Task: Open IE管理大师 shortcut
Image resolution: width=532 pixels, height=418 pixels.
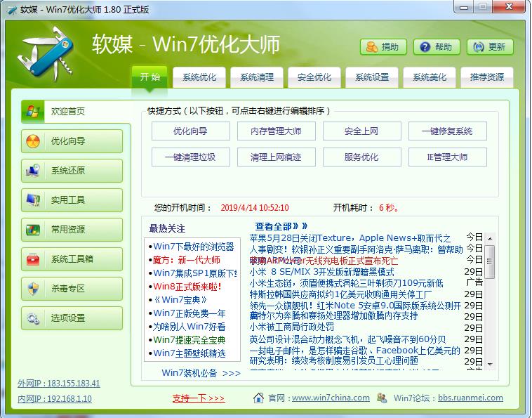Action: coord(448,157)
